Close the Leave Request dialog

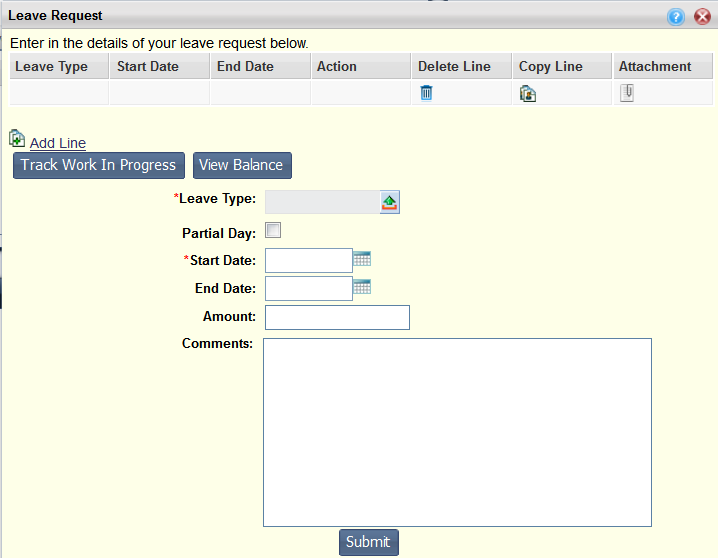pyautogui.click(x=702, y=17)
